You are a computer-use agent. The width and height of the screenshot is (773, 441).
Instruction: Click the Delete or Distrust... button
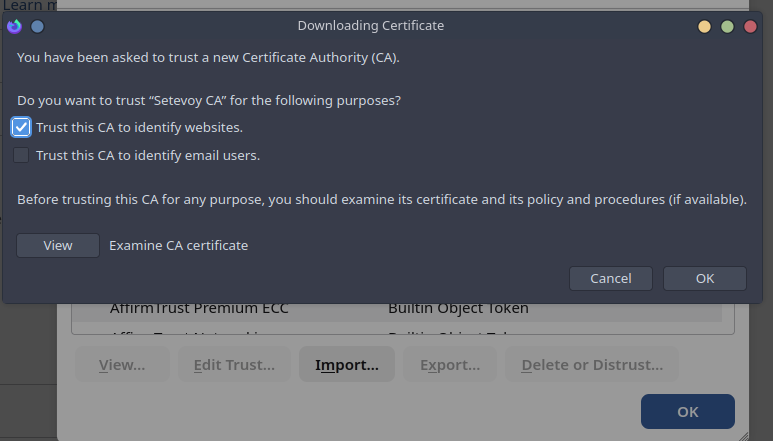coord(591,365)
